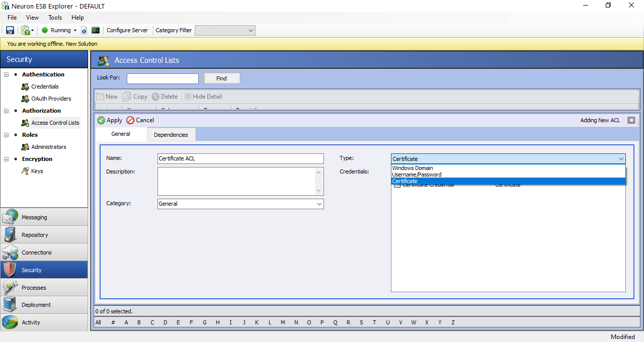
Task: Click the Description text area
Action: [x=240, y=181]
